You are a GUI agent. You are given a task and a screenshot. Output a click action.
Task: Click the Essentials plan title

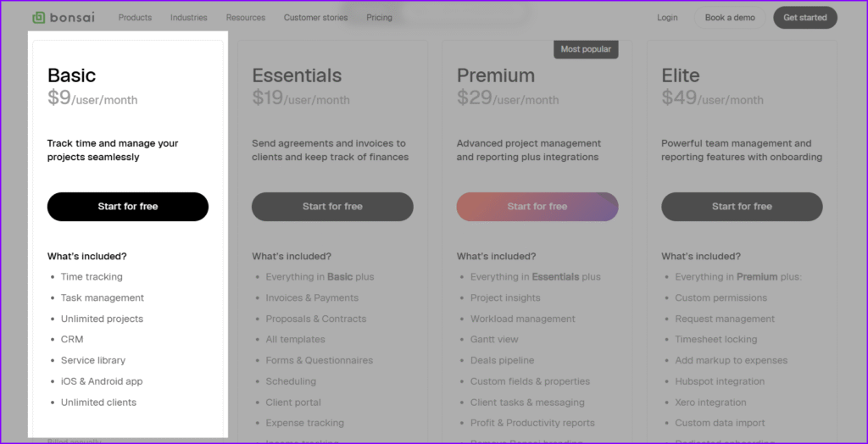(x=297, y=75)
